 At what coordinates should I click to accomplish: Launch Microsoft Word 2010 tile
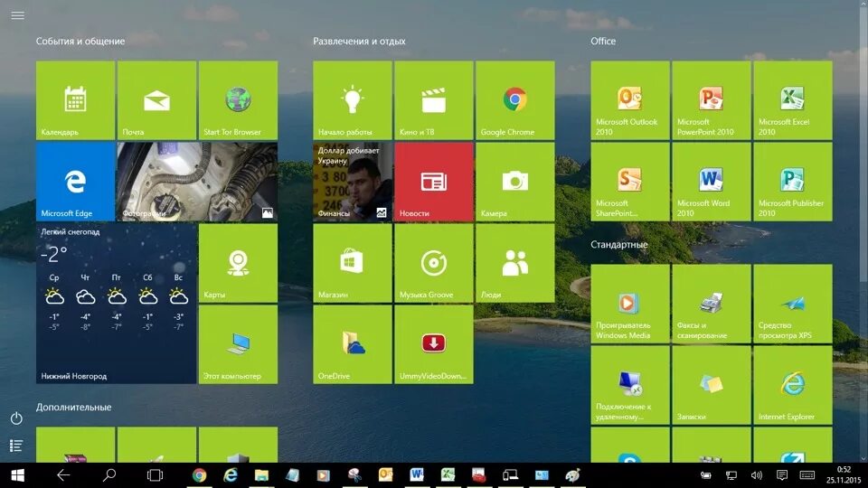click(x=712, y=182)
